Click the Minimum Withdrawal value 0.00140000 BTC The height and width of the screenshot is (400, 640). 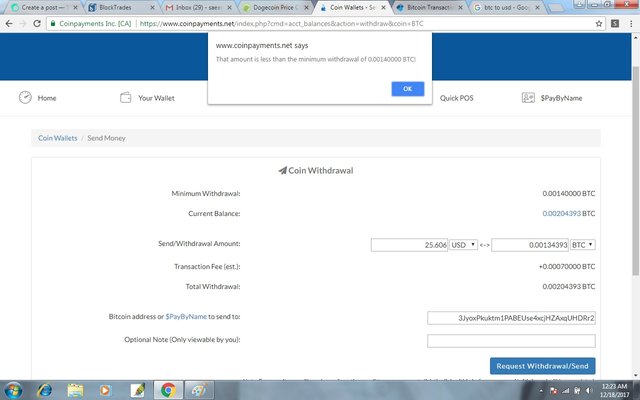coord(569,193)
